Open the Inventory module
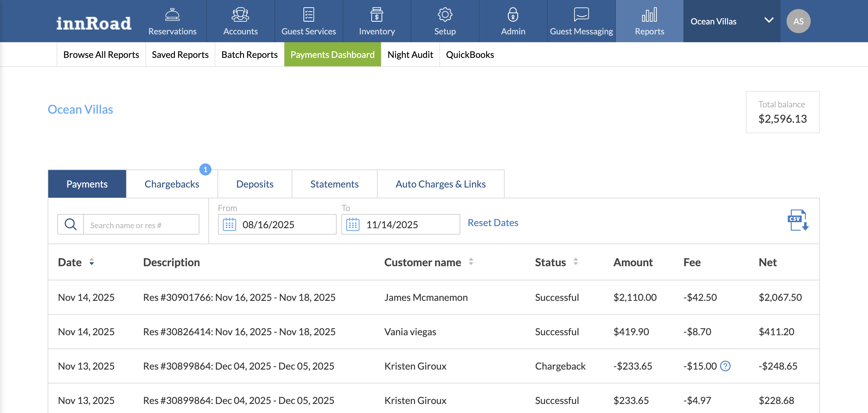Image resolution: width=868 pixels, height=413 pixels. click(x=376, y=21)
